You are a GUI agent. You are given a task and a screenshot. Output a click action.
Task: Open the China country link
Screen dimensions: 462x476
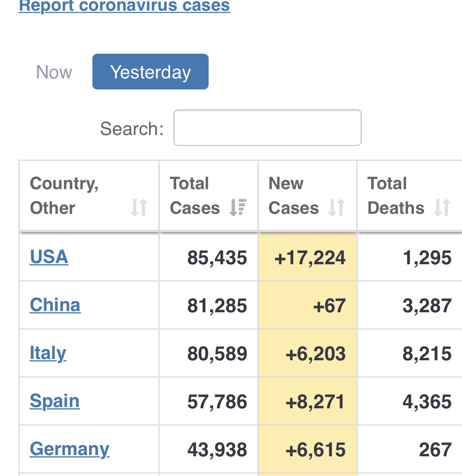(x=55, y=305)
